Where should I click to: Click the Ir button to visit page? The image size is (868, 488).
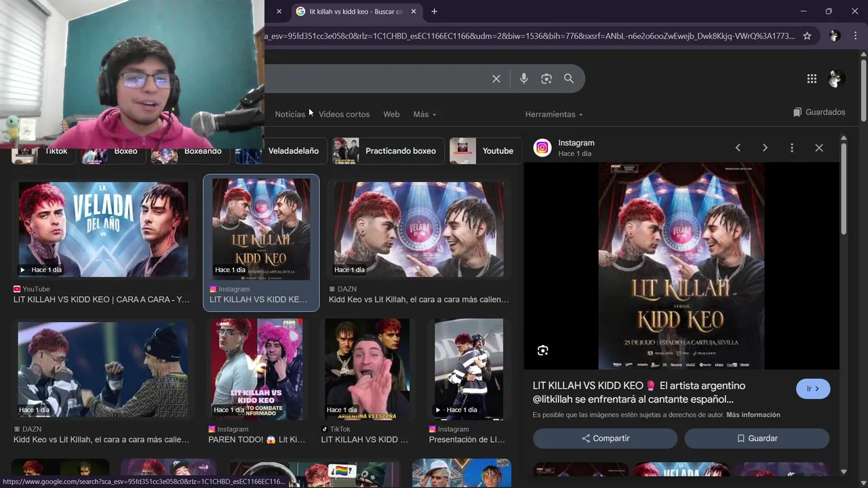[x=813, y=389]
